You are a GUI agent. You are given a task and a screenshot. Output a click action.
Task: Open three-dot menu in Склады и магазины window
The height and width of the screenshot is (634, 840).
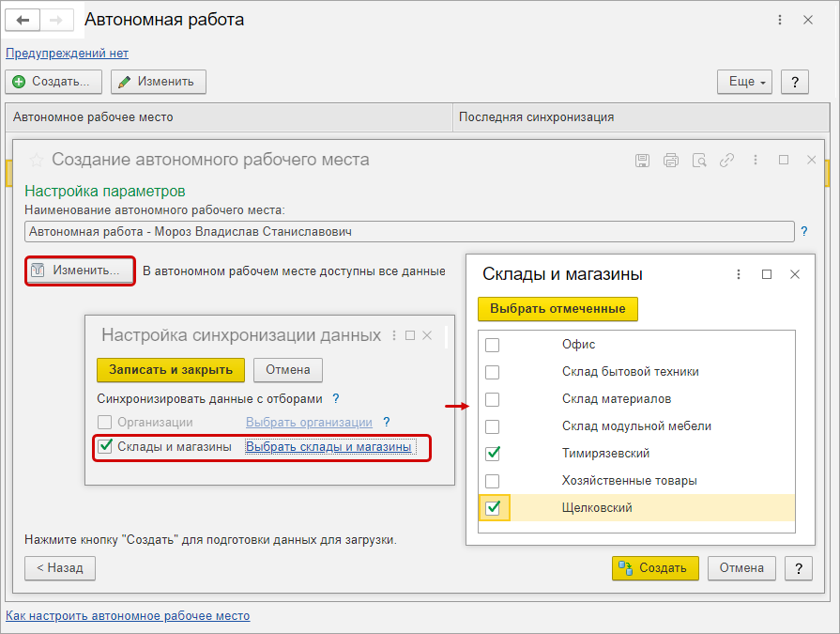739,274
